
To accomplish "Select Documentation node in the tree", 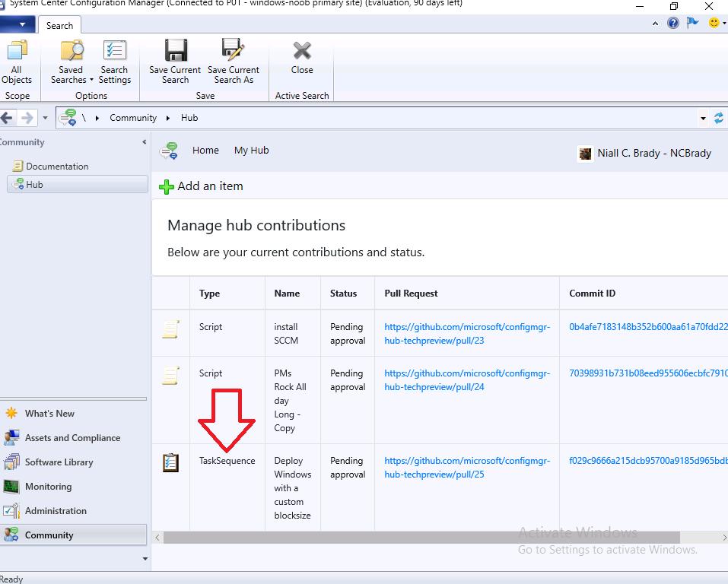I will (51, 167).
